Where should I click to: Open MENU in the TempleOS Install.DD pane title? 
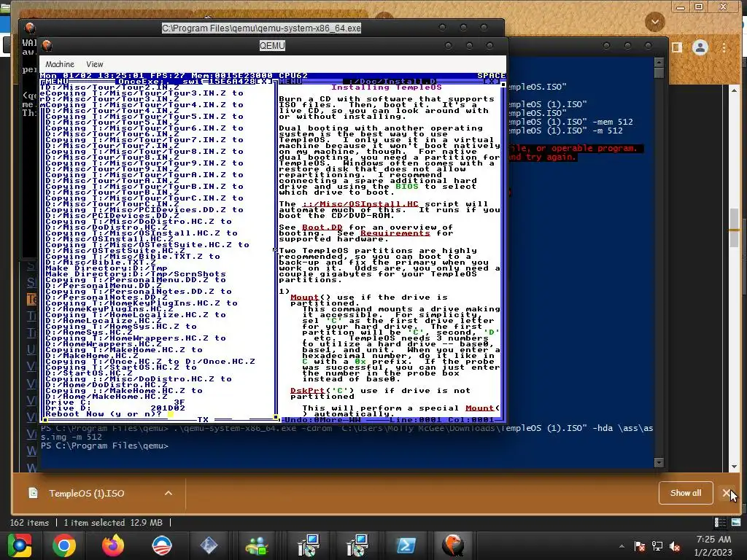click(x=291, y=82)
